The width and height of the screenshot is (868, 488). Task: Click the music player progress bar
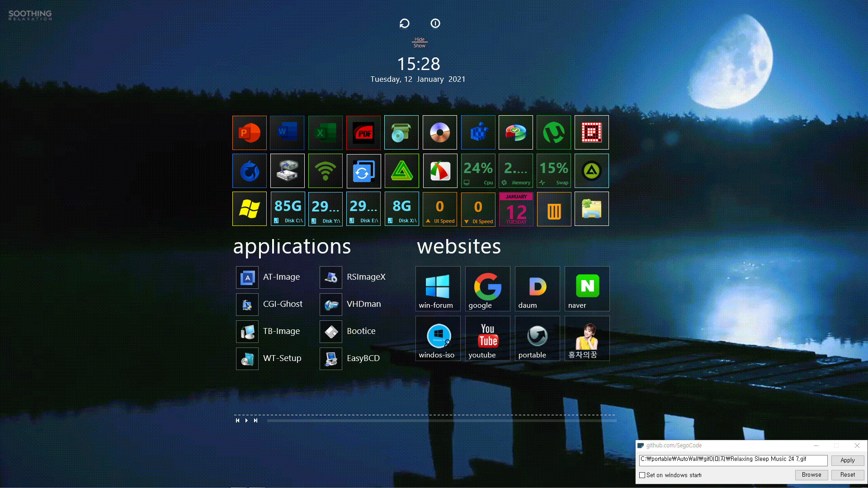(441, 421)
